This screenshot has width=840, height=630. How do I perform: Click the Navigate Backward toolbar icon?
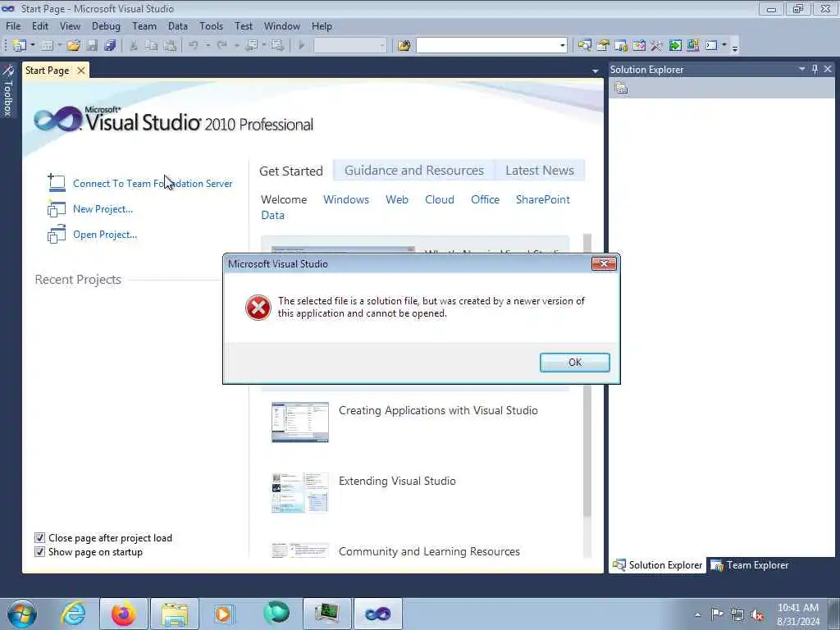point(251,46)
